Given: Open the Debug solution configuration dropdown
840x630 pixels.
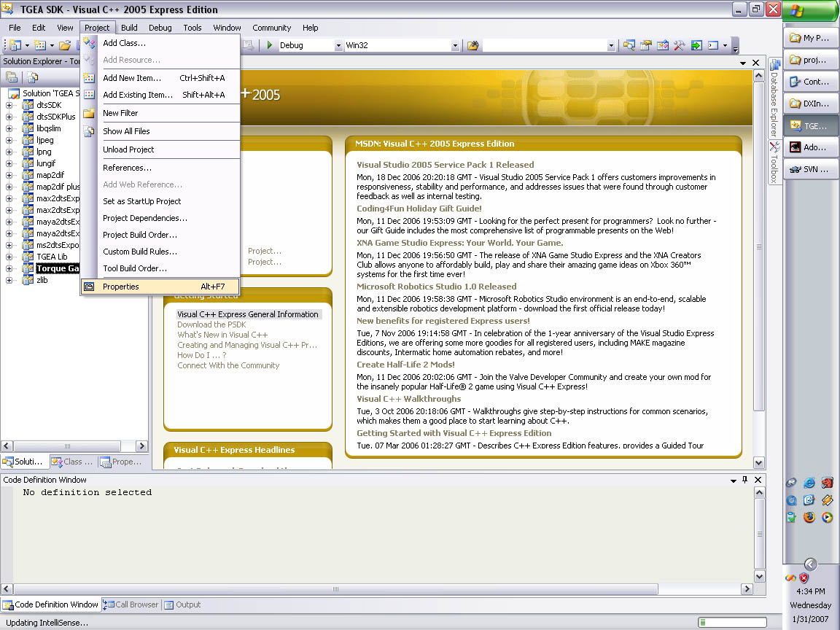Looking at the screenshot, I should point(338,45).
